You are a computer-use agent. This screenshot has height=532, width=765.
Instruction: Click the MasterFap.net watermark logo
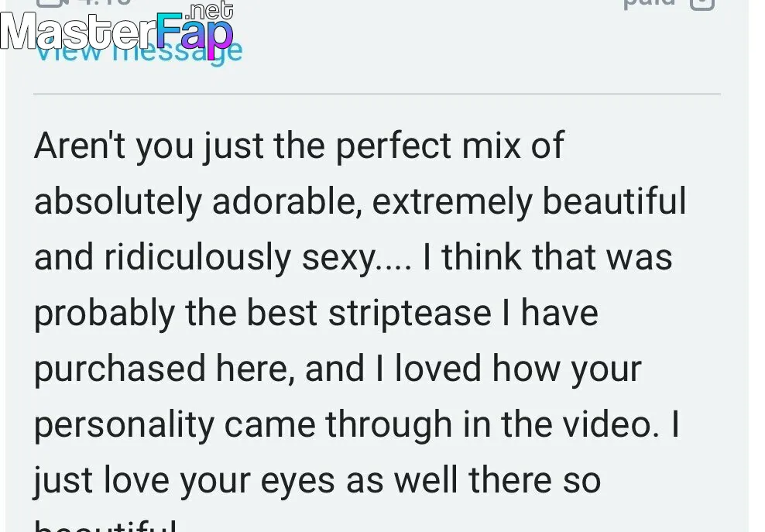(x=117, y=29)
